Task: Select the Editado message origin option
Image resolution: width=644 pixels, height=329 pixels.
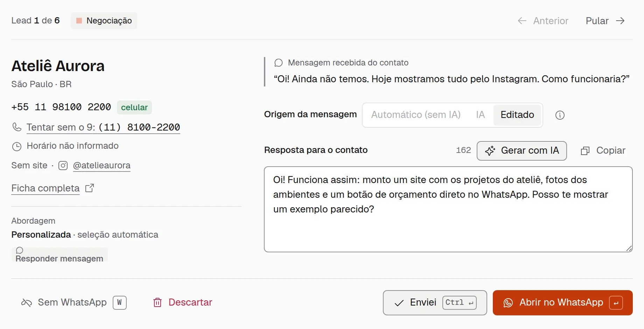Action: pos(517,115)
